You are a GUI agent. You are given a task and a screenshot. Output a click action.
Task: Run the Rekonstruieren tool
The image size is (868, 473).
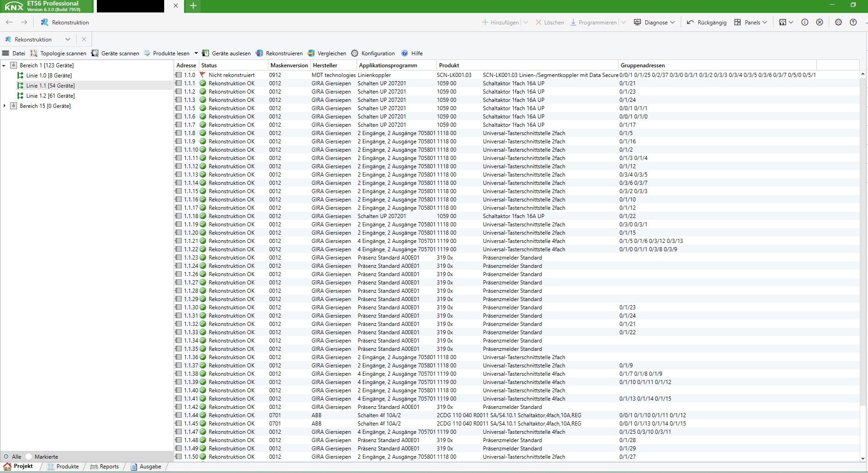tap(279, 53)
